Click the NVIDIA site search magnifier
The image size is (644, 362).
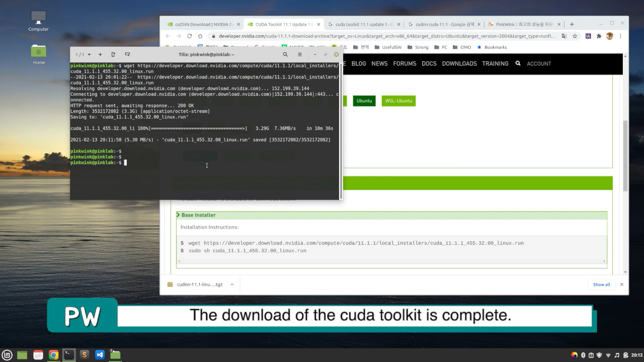coord(518,63)
